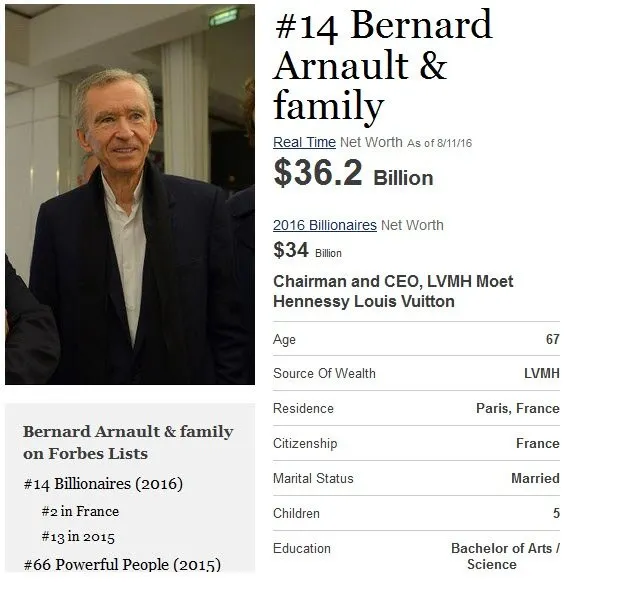The image size is (621, 594).
Task: Select the #13 in 2015 ranking
Action: pos(78,537)
